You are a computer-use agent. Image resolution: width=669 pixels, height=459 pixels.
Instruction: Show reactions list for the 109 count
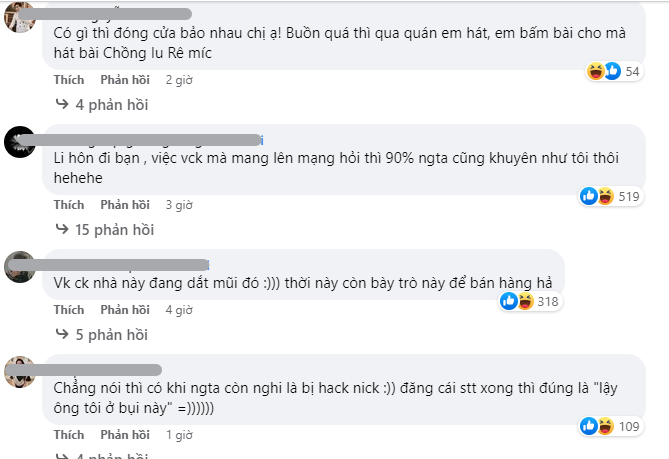tap(611, 426)
